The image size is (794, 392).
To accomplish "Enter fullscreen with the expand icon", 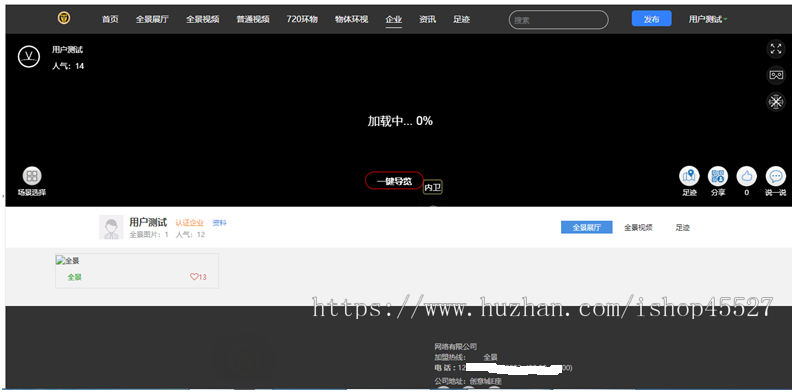I will (x=775, y=49).
